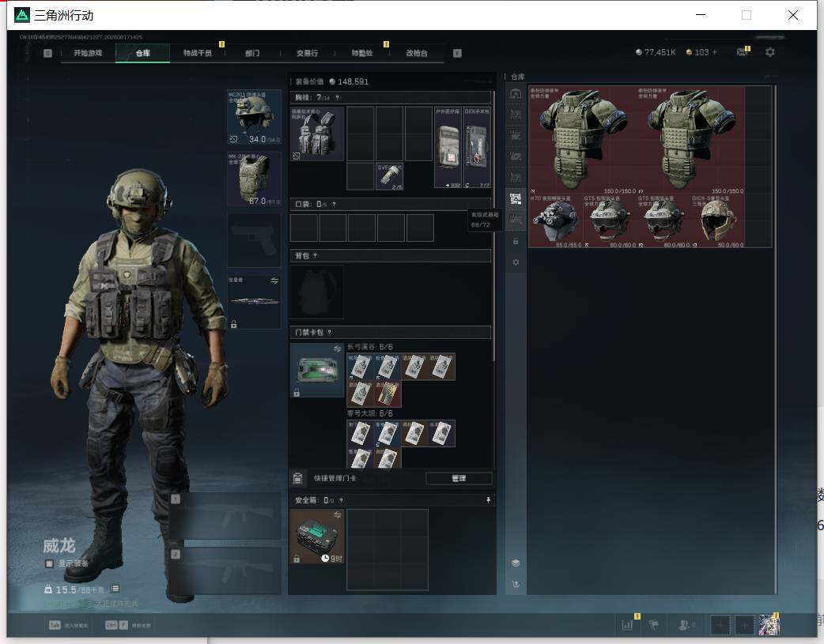The height and width of the screenshot is (644, 824).
Task: Select the equipped MK-2 body armor slot
Action: pyautogui.click(x=254, y=179)
